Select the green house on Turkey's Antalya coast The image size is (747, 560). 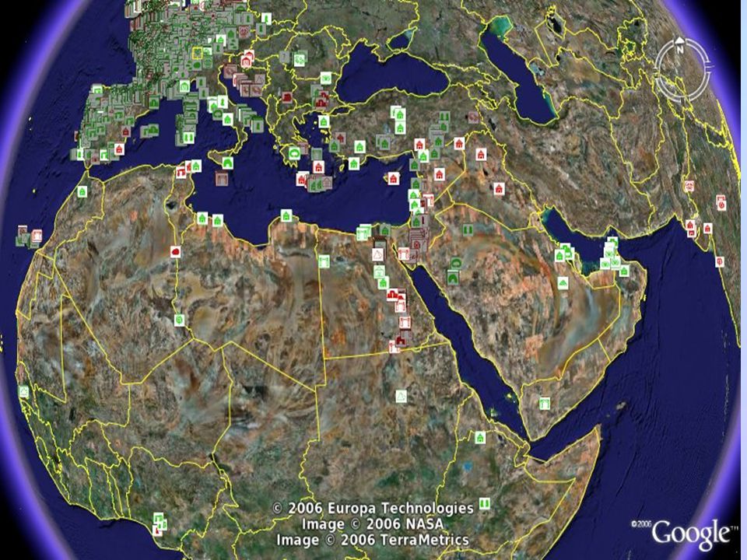[353, 163]
